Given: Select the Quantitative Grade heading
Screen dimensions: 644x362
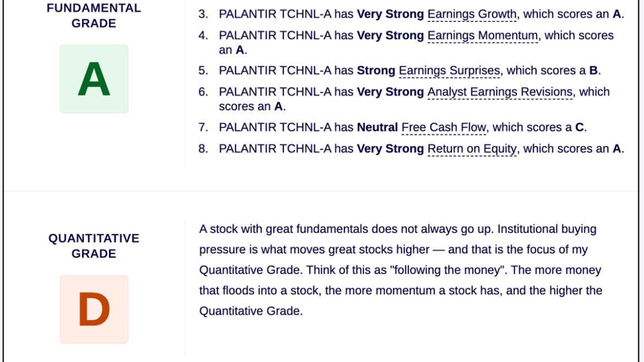Looking at the screenshot, I should [x=94, y=246].
